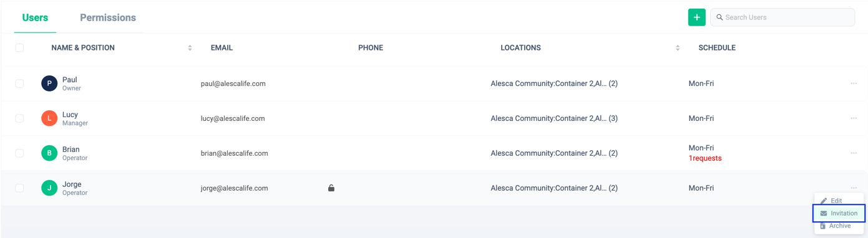The width and height of the screenshot is (868, 238).
Task: Tick the checkbox next to Jorge
Action: pos(19,188)
